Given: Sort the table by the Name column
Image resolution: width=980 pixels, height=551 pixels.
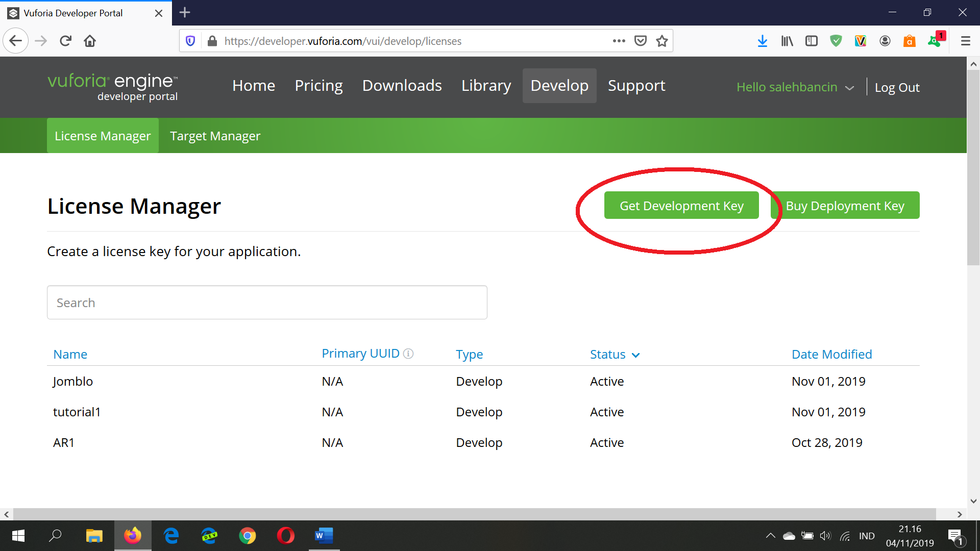Looking at the screenshot, I should click(x=70, y=354).
